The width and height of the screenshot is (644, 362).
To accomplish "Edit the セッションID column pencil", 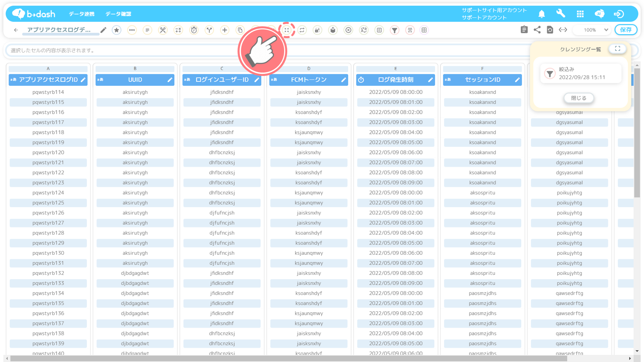I will [x=518, y=80].
